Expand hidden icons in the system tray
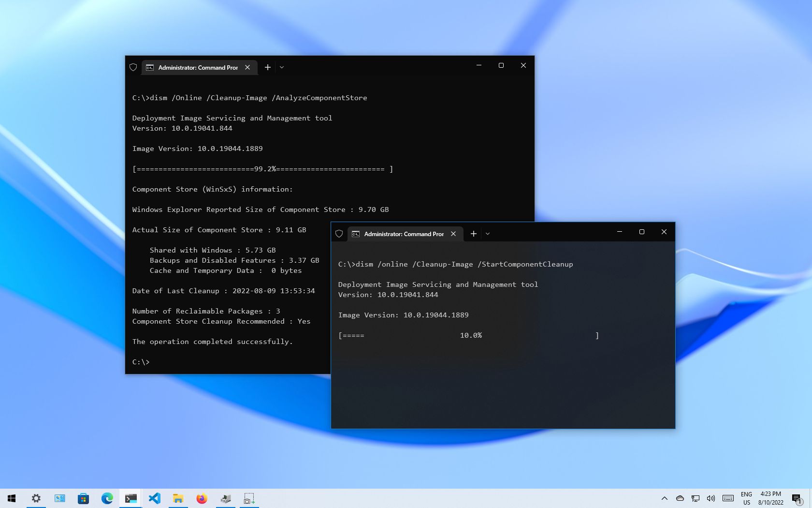Screen dimensions: 812x508 [x=665, y=498]
